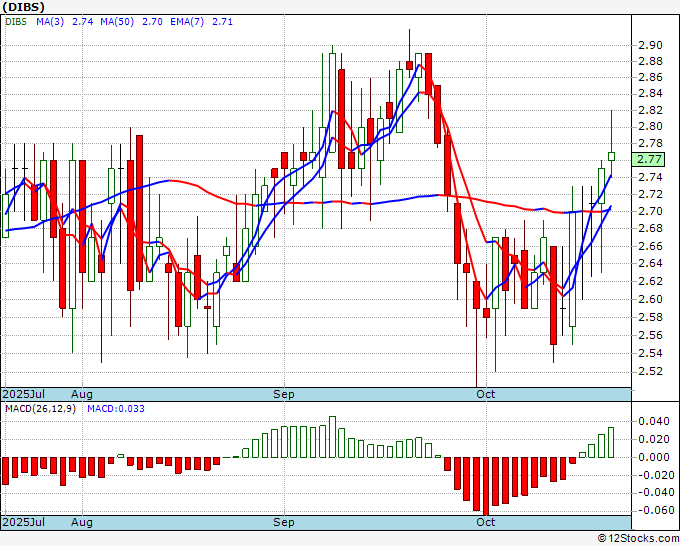Click the 2.80 price axis label
This screenshot has width=680, height=546.
pyautogui.click(x=651, y=127)
